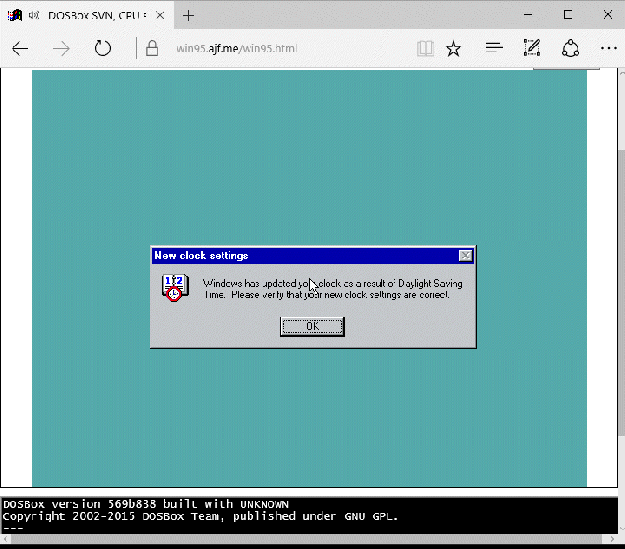Image resolution: width=625 pixels, height=549 pixels.
Task: Click the vertical page scrollbar
Action: pyautogui.click(x=621, y=291)
